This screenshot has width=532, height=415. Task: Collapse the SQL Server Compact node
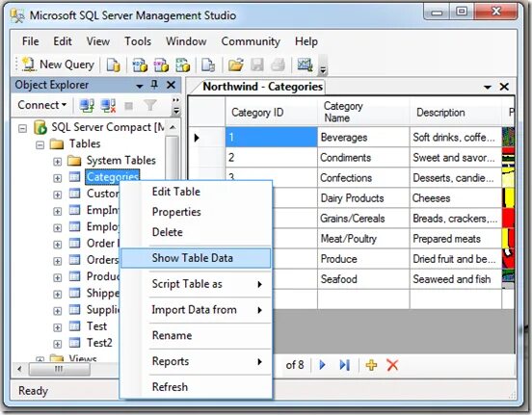click(x=23, y=128)
